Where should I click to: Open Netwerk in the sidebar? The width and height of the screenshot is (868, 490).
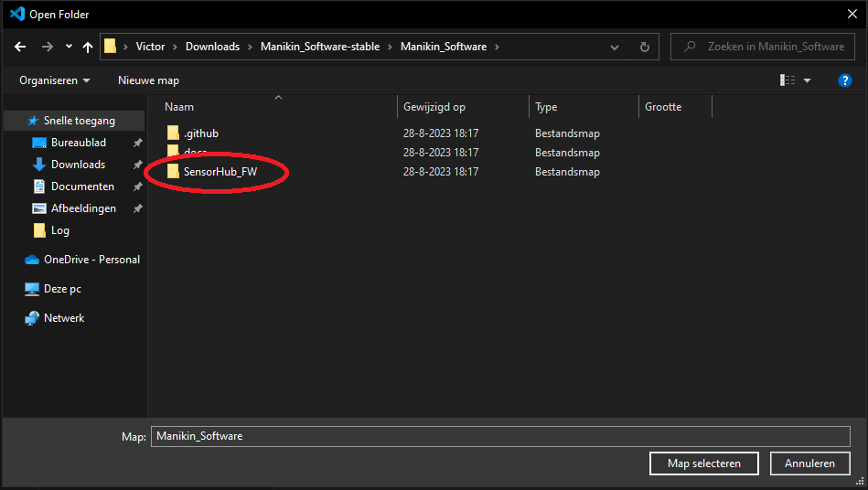(x=64, y=318)
